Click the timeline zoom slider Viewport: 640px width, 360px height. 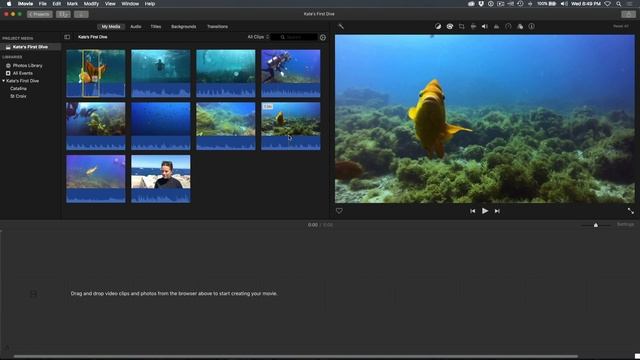coord(596,225)
